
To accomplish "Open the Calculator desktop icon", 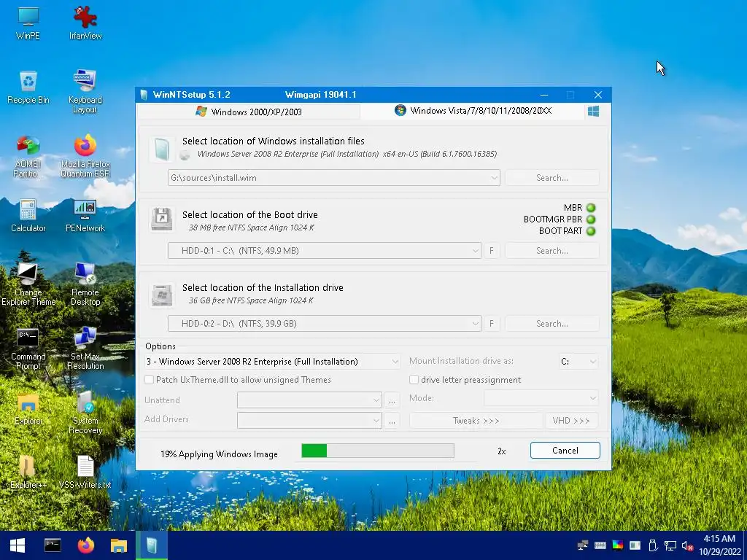I will (28, 216).
